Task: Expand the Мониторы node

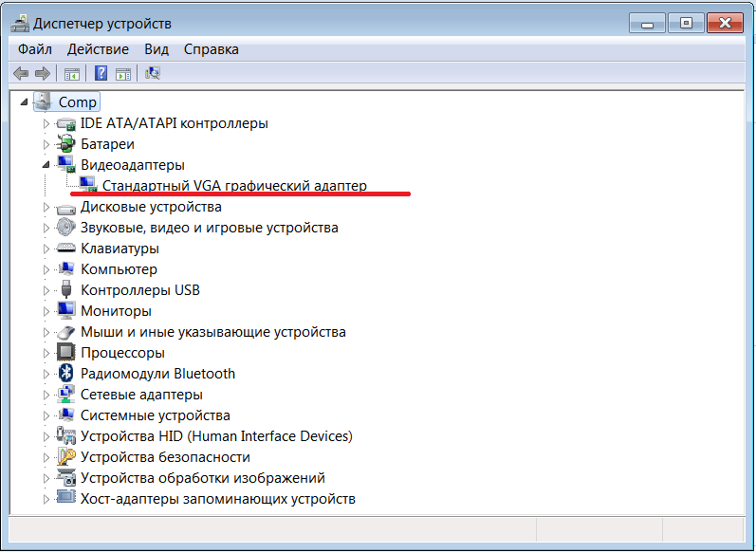Action: tap(46, 311)
